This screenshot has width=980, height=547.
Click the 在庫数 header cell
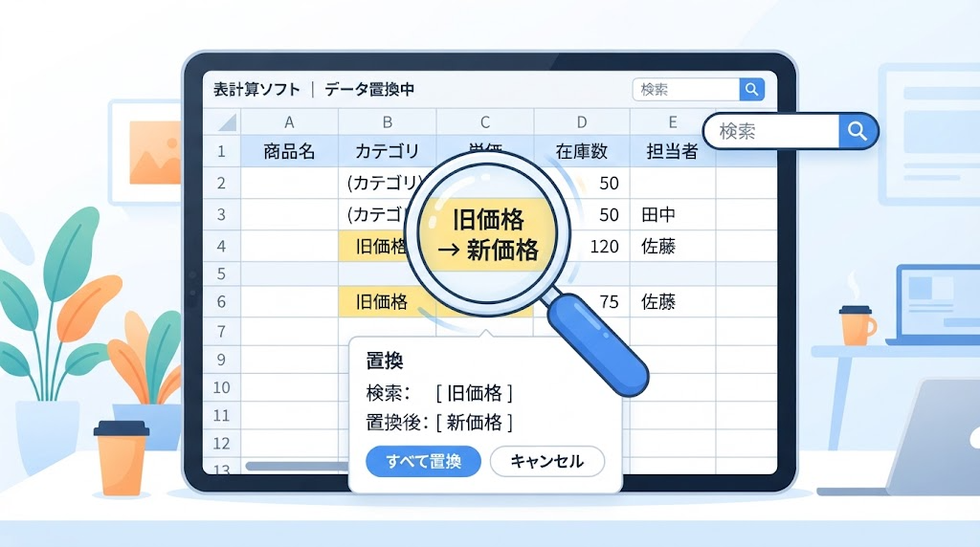(x=582, y=151)
